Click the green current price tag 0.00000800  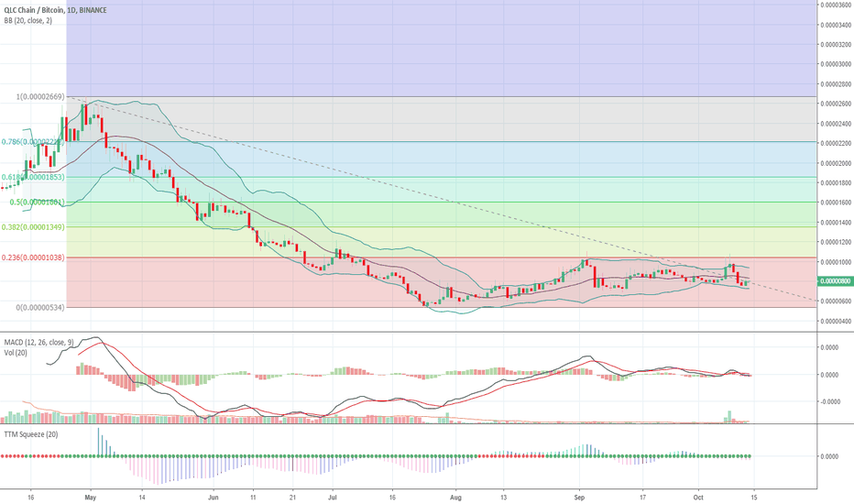[836, 281]
